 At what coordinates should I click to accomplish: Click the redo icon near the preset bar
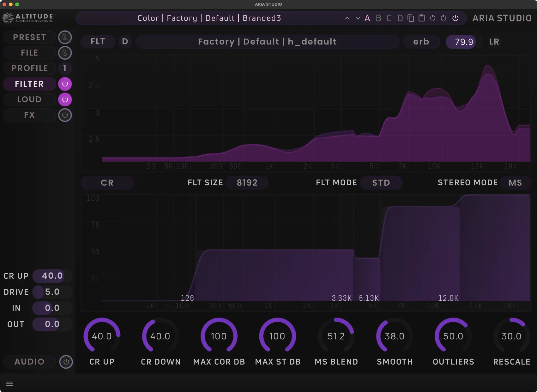pyautogui.click(x=443, y=18)
